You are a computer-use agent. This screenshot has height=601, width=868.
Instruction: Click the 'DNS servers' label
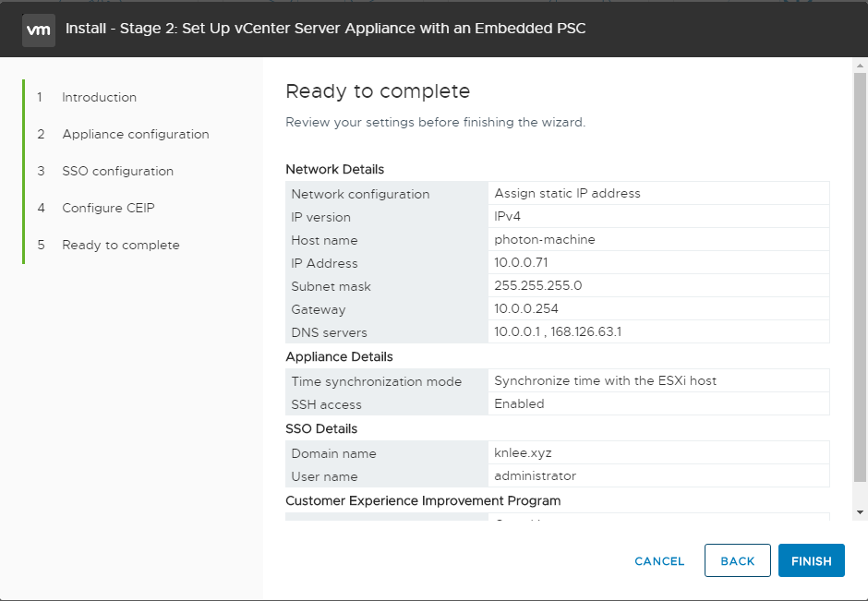(x=330, y=332)
